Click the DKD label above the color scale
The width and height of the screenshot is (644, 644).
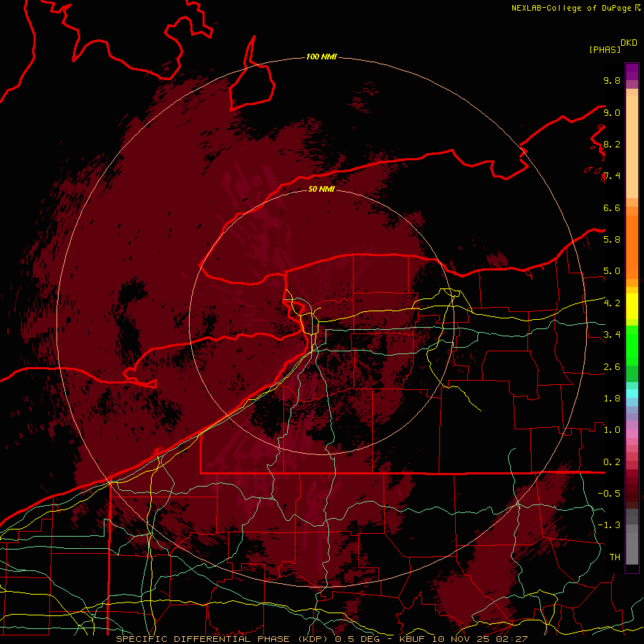tap(628, 43)
